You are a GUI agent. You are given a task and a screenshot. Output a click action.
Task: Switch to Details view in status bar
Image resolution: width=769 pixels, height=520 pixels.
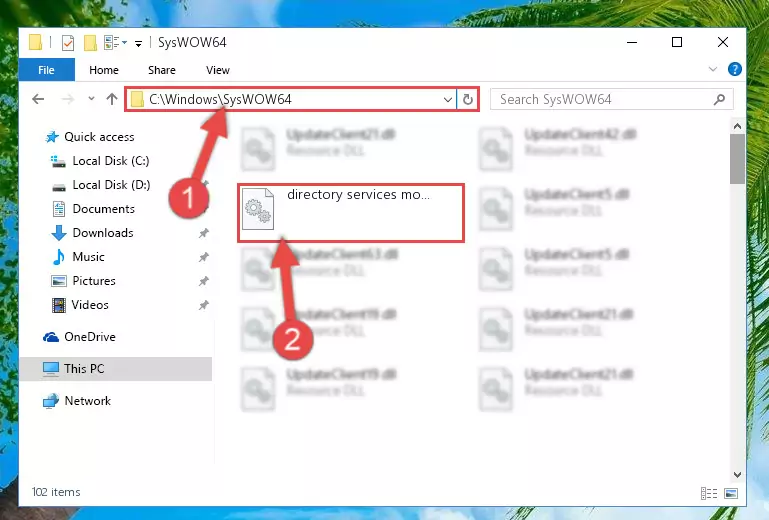tap(709, 494)
